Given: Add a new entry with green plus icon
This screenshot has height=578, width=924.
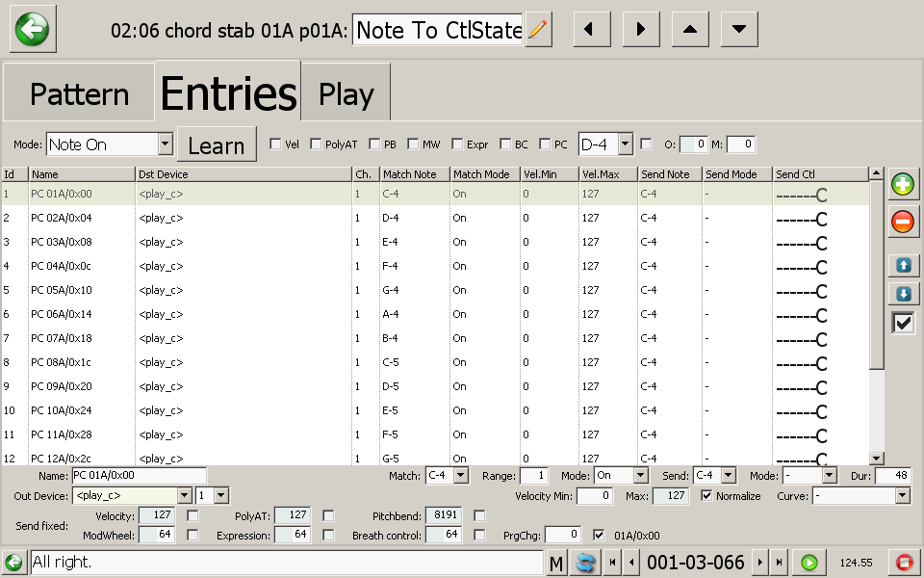Looking at the screenshot, I should pos(903,185).
